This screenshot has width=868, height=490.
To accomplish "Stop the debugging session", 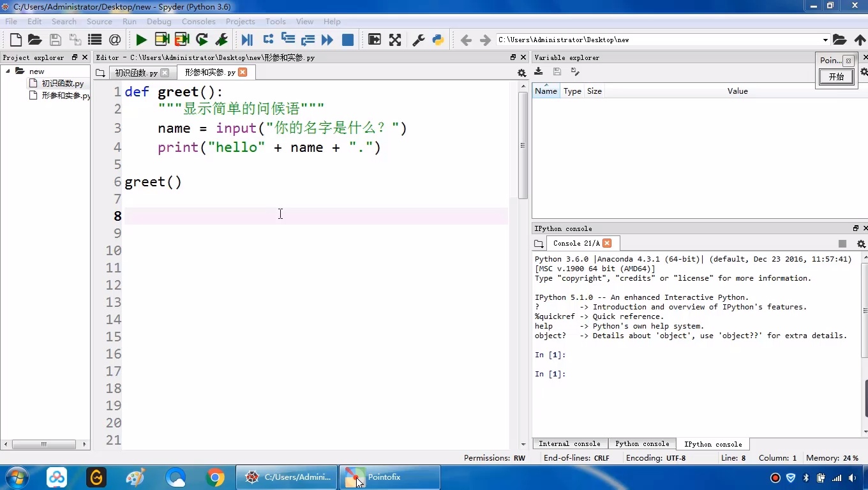I will coord(347,40).
